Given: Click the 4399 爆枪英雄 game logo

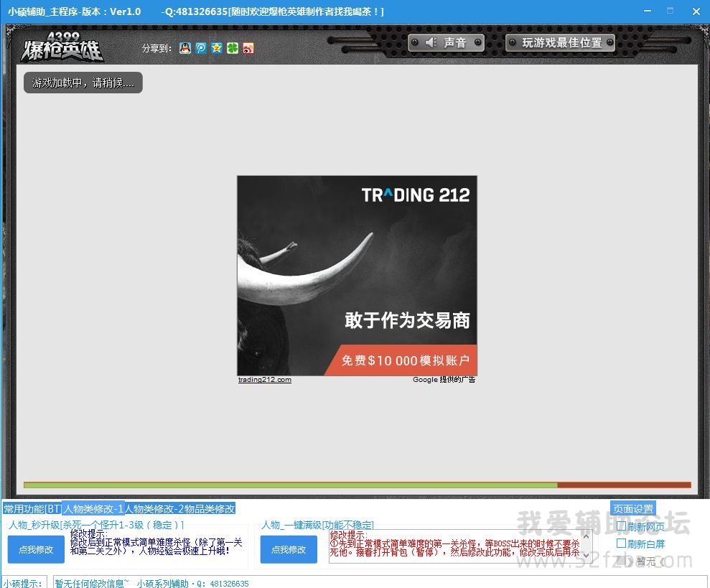Looking at the screenshot, I should pyautogui.click(x=62, y=47).
